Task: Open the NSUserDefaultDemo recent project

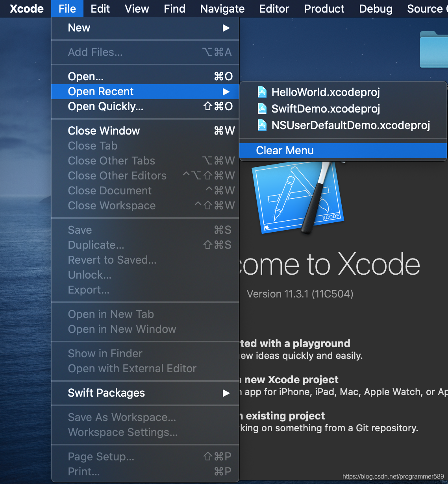Action: [350, 125]
